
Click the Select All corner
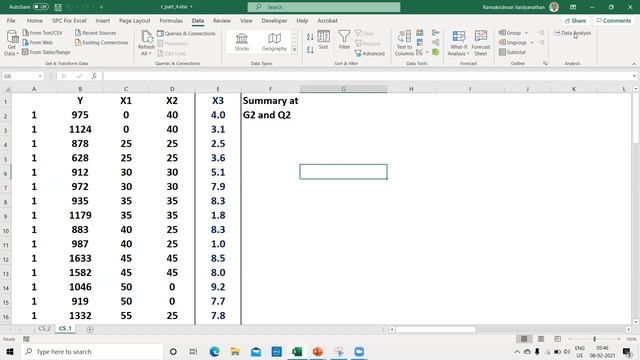click(x=6, y=89)
